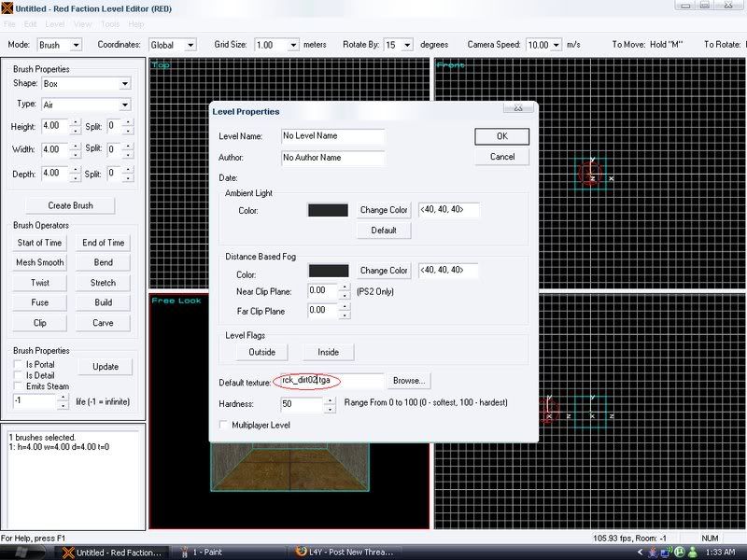Decrease brush Width with the down stepper
The image size is (747, 560).
(x=76, y=154)
